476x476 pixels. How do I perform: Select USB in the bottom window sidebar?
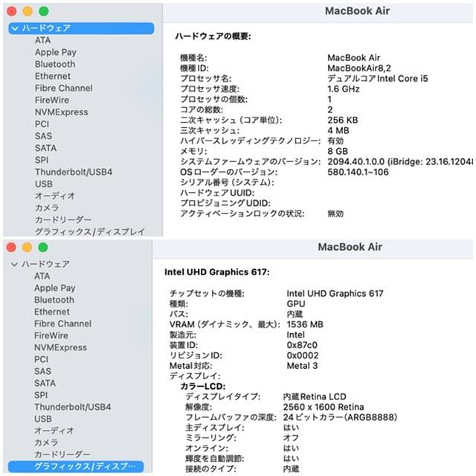pos(43,419)
